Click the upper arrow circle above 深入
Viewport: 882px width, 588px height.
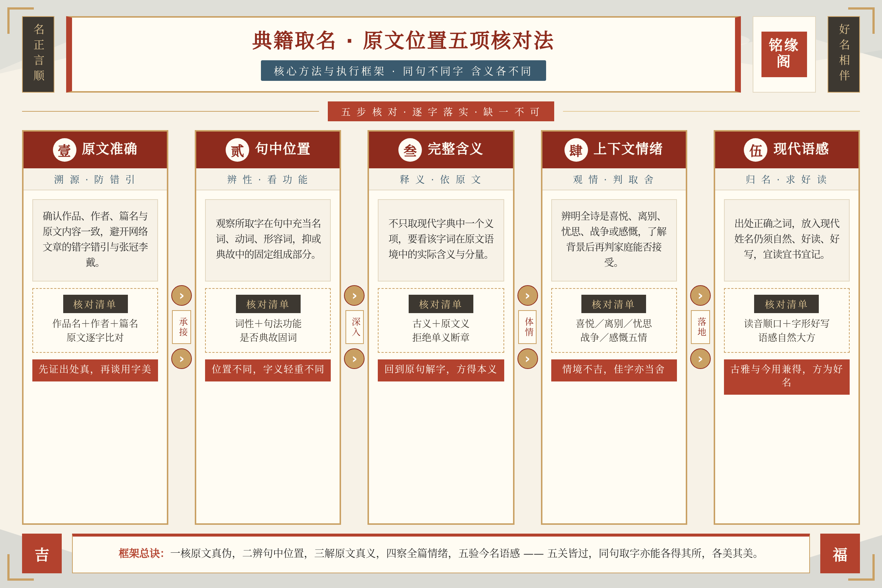(x=354, y=295)
